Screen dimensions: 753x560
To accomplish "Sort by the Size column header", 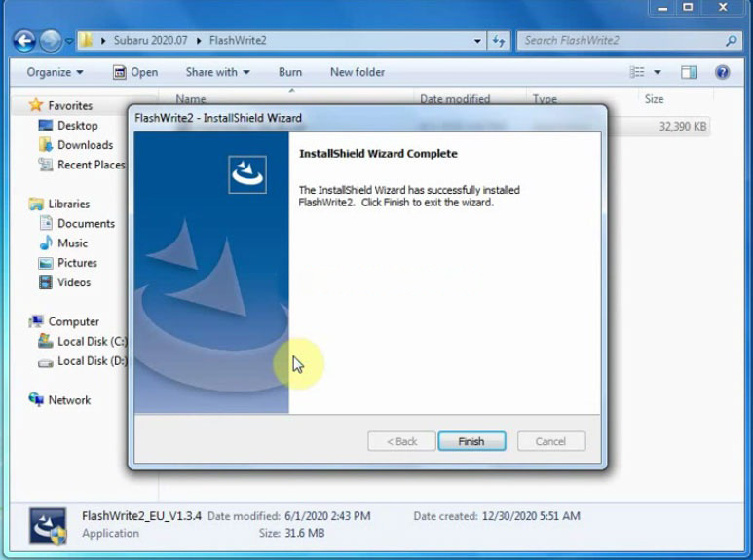I will click(654, 99).
